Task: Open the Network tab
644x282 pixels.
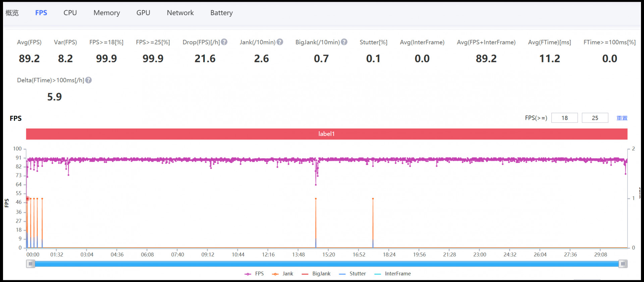Action: [180, 13]
